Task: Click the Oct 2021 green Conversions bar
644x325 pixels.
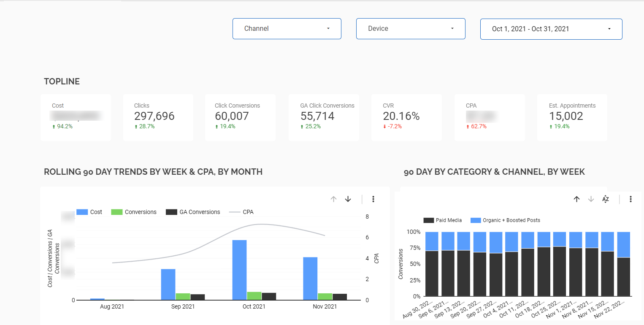Action: (x=254, y=296)
